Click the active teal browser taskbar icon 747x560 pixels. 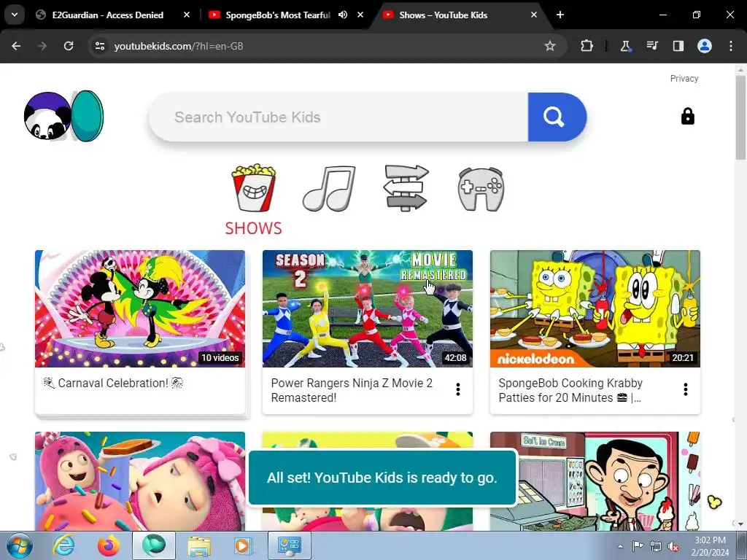tap(154, 545)
